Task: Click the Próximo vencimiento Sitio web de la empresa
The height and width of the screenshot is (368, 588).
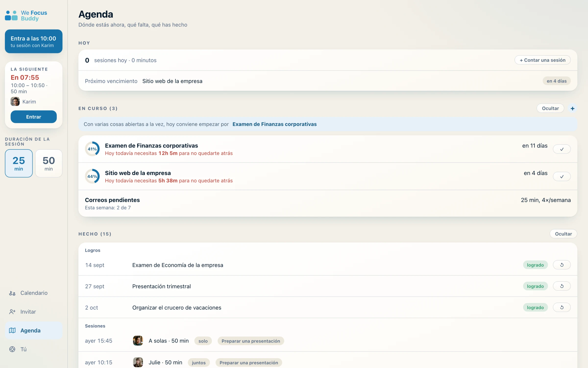Action: [172, 81]
